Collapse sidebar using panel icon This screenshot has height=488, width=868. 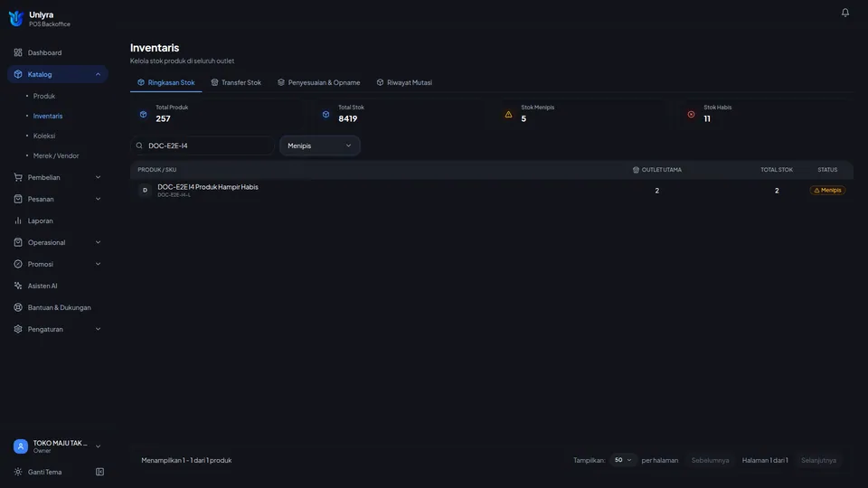coord(99,472)
